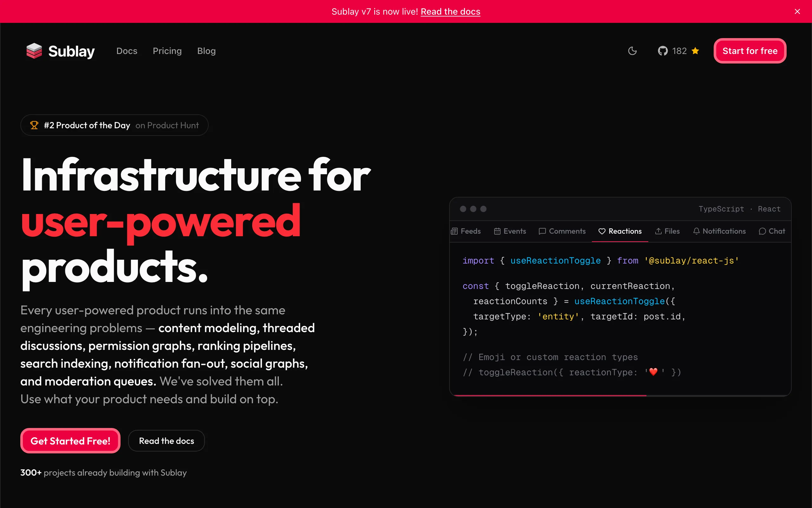Click the Chat bubble icon
Image resolution: width=812 pixels, height=508 pixels.
[x=762, y=231]
